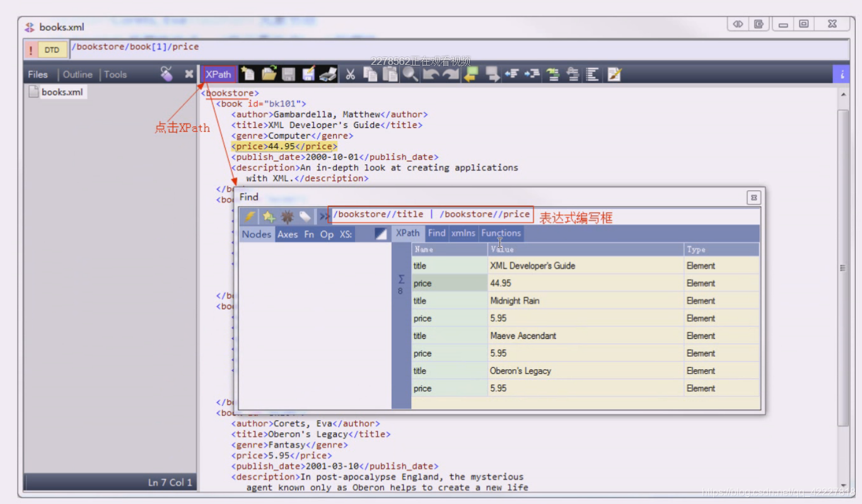Click the result value Maeve Ascendant
Screen dimensions: 862x504
pyautogui.click(x=523, y=336)
